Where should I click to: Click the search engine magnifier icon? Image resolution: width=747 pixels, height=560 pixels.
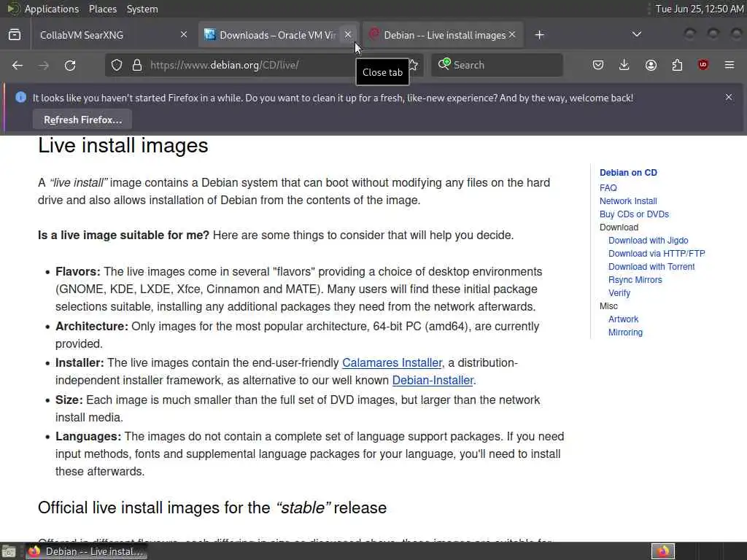[x=444, y=64]
